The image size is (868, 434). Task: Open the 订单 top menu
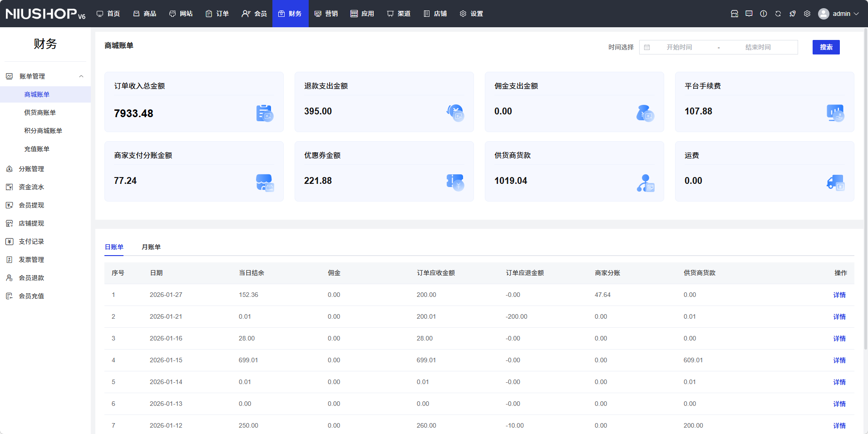click(217, 14)
